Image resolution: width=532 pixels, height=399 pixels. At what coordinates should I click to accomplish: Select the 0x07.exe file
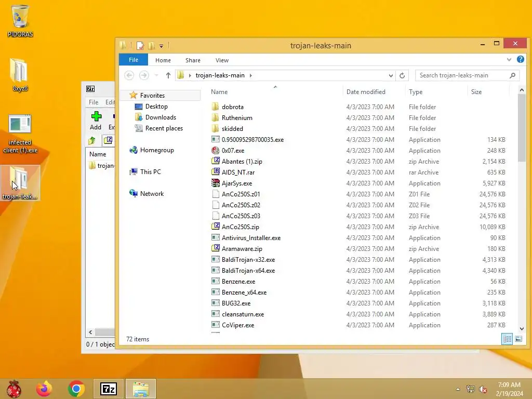pyautogui.click(x=233, y=150)
